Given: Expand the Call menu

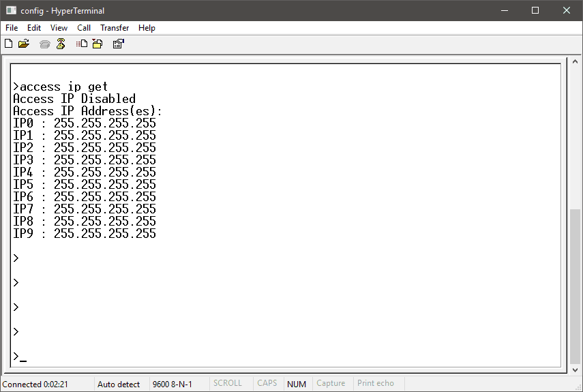Looking at the screenshot, I should coord(84,28).
